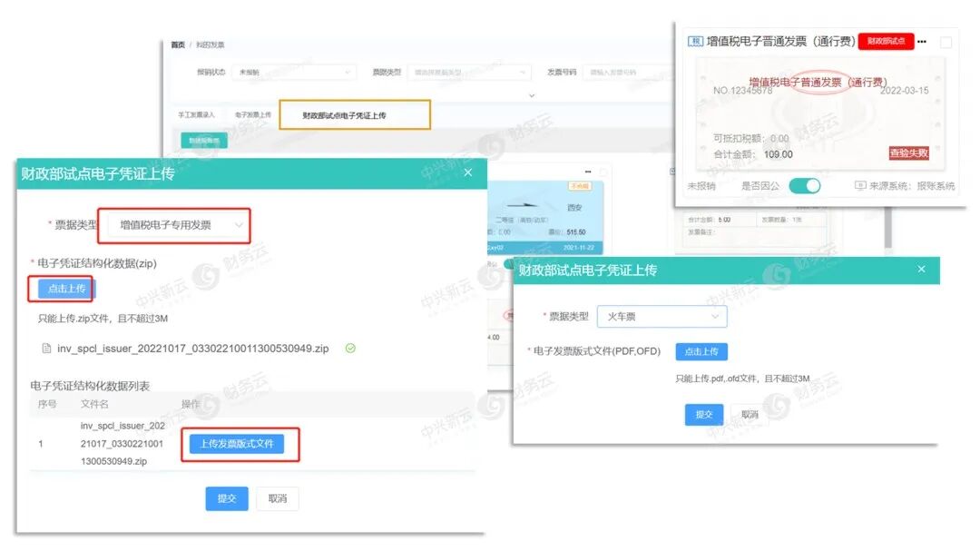Click 取消 in the 火车票 upload dialog
The width and height of the screenshot is (980, 551).
(750, 414)
